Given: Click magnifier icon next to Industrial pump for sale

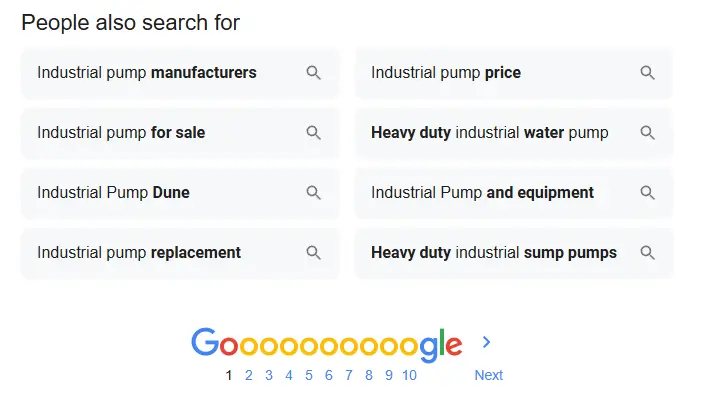Looking at the screenshot, I should [313, 133].
